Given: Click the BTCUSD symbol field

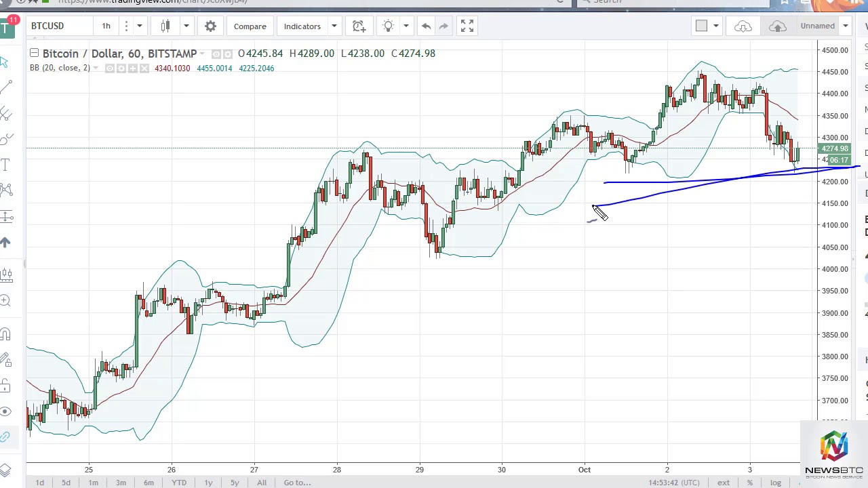Looking at the screenshot, I should (x=59, y=26).
